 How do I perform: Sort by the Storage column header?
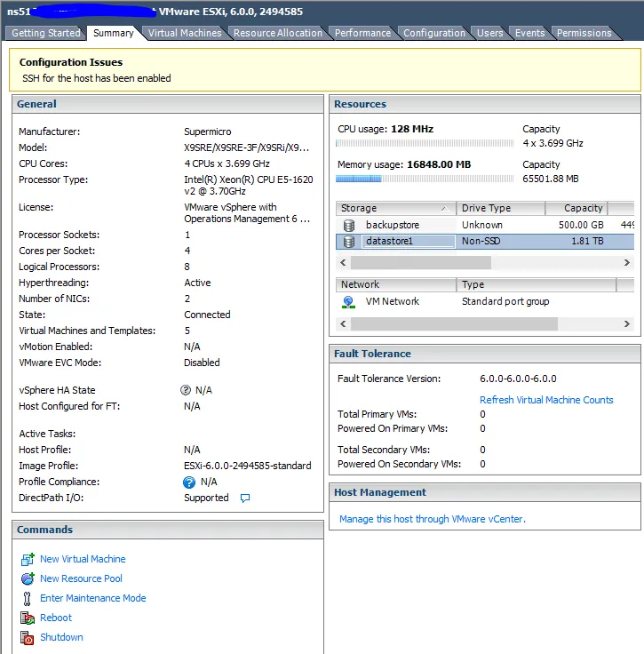pos(395,208)
